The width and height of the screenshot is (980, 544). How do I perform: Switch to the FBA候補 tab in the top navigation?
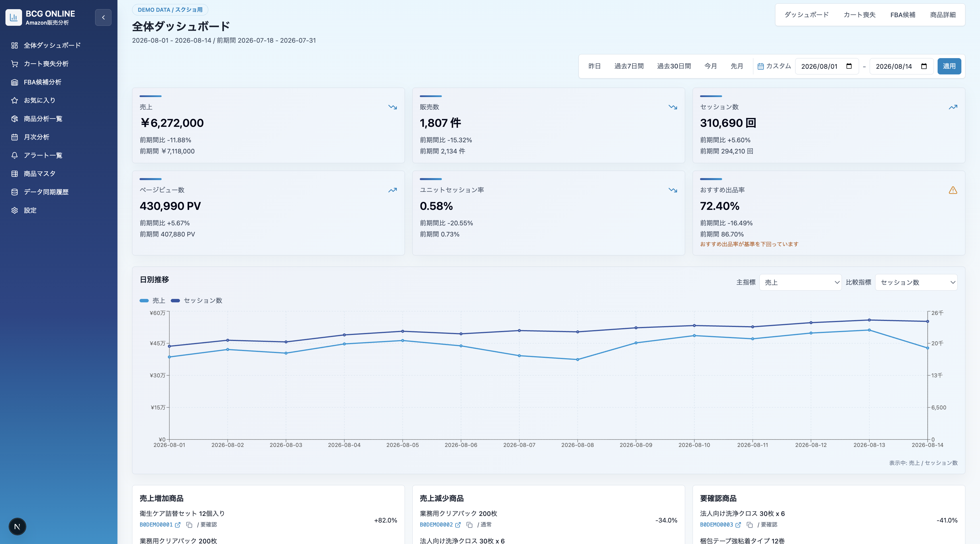pos(902,15)
